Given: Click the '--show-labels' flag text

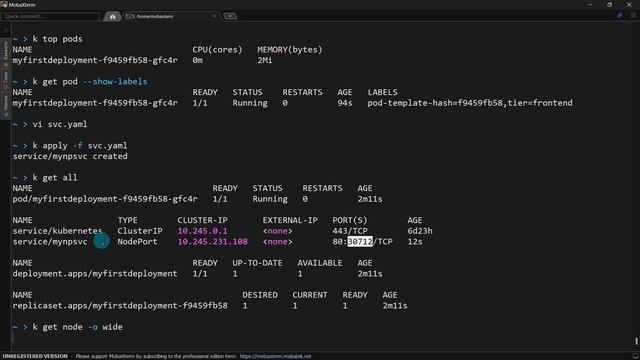Looking at the screenshot, I should click(115, 82).
